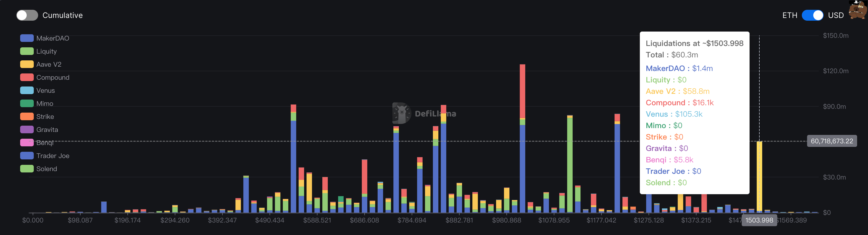Click the 'Benqi : $5.8k' tooltip line
Image resolution: width=868 pixels, height=235 pixels.
point(669,160)
